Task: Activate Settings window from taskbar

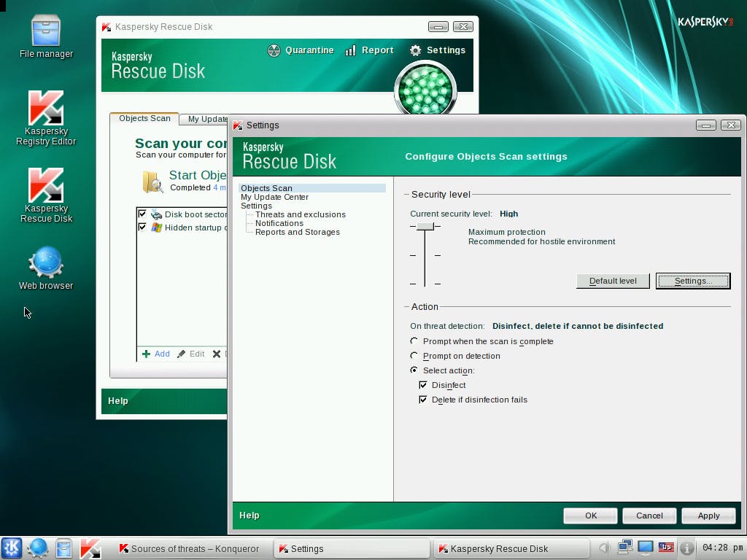Action: coord(352,548)
